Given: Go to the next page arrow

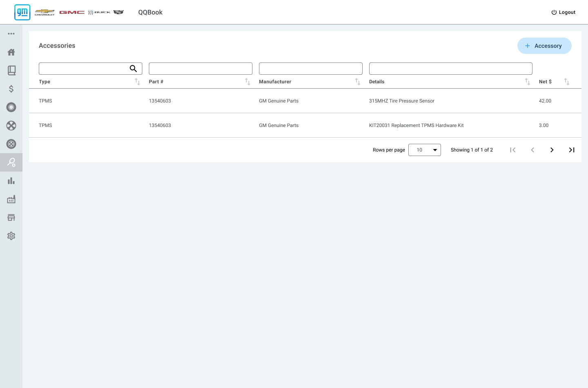Looking at the screenshot, I should point(552,150).
